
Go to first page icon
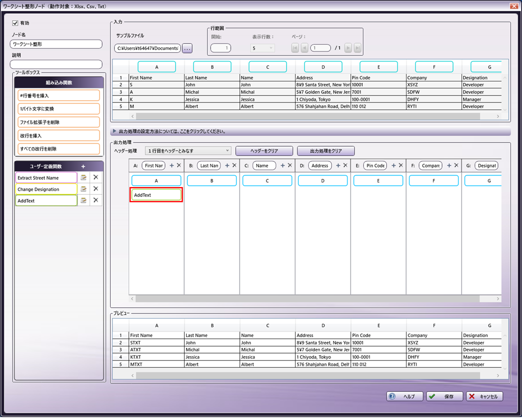[x=295, y=48]
